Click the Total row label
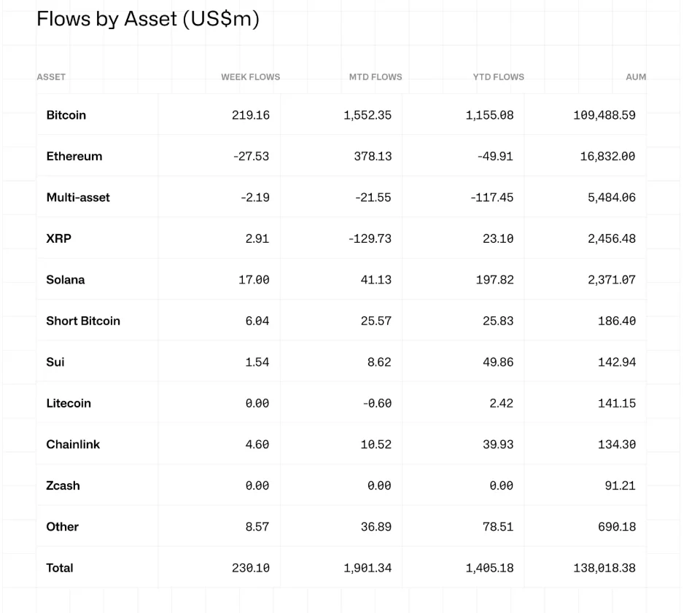700x613 pixels. pyautogui.click(x=60, y=568)
